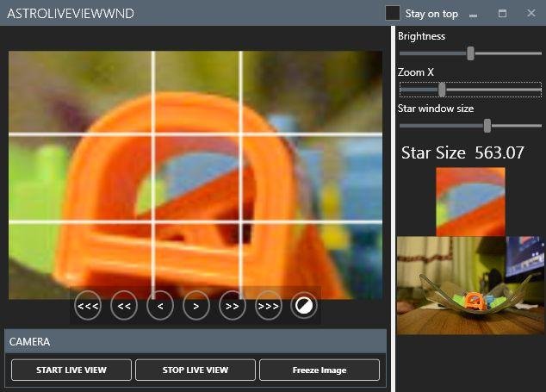The height and width of the screenshot is (392, 546).
Task: Click the triple-left arrow (<<<) focus button
Action: [88, 305]
